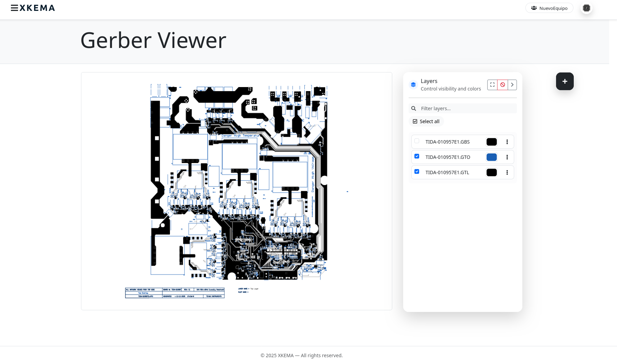The height and width of the screenshot is (364, 617).
Task: Click the stacked layers icon in panel header
Action: tap(413, 85)
